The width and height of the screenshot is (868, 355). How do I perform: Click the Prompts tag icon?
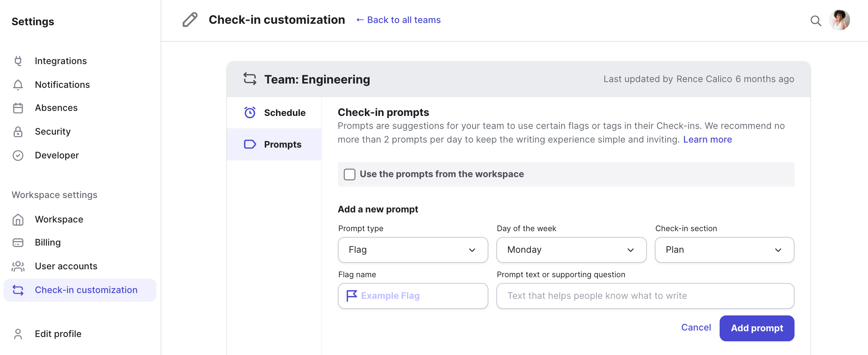click(250, 144)
